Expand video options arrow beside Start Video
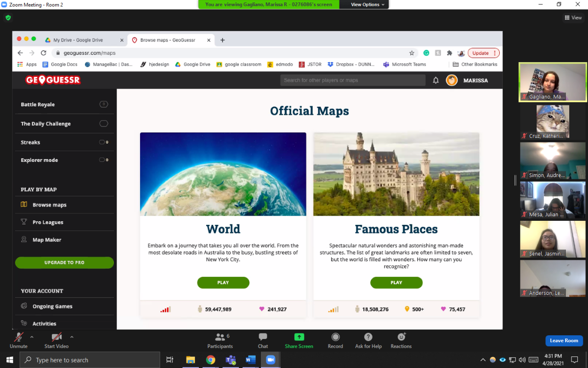588x368 pixels. [x=72, y=337]
